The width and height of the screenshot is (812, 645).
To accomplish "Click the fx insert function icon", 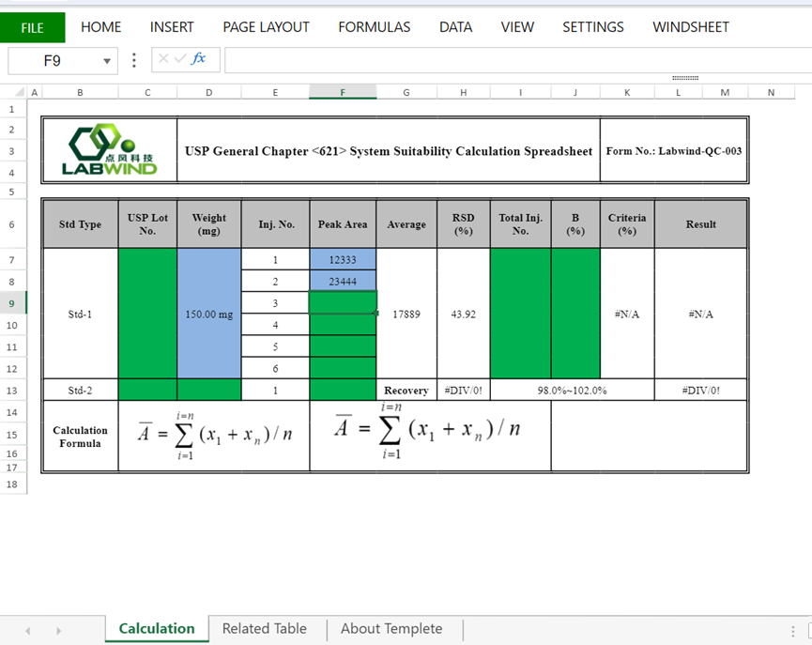I will [199, 59].
